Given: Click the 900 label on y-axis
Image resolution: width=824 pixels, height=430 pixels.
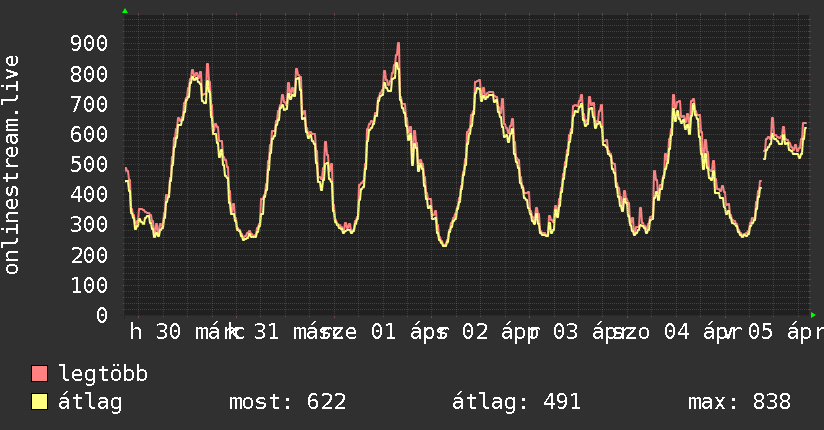Looking at the screenshot, I should (89, 43).
